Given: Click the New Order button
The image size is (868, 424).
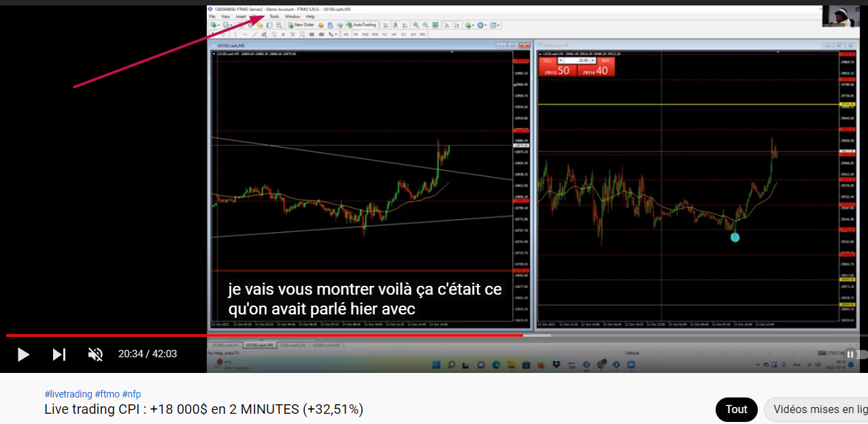Looking at the screenshot, I should coord(302,25).
